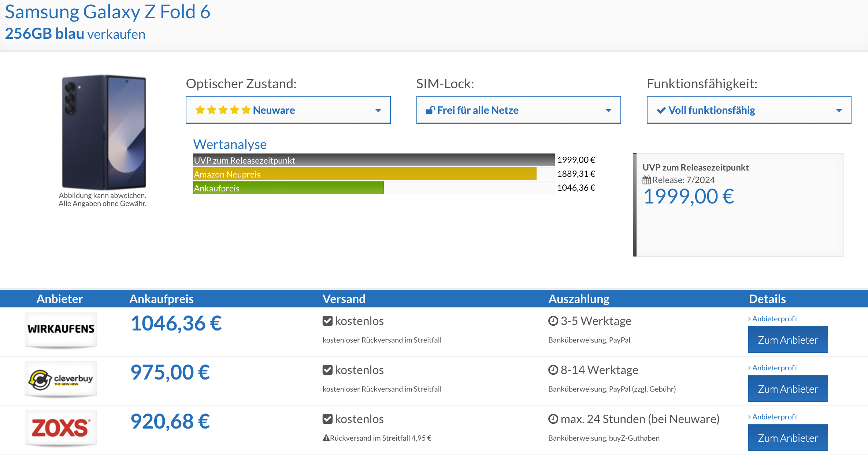Expand the SIM-Lock Frei für alle Netze dropdown
868x456 pixels.
pyautogui.click(x=519, y=110)
